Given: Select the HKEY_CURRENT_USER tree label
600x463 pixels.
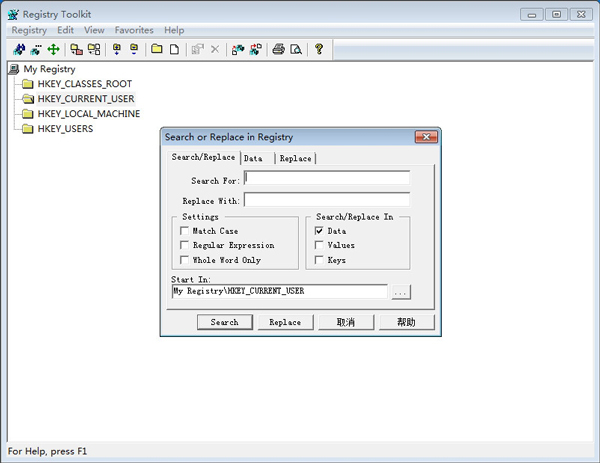Looking at the screenshot, I should tap(86, 99).
